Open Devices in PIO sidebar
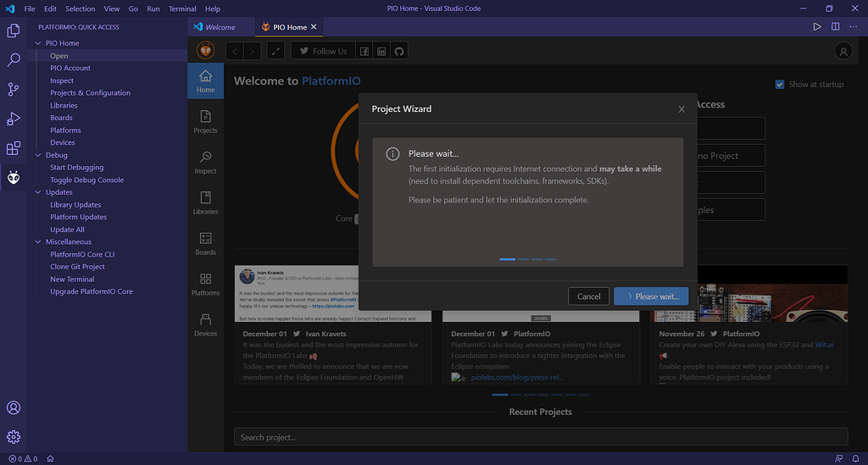The image size is (868, 465). (x=205, y=325)
